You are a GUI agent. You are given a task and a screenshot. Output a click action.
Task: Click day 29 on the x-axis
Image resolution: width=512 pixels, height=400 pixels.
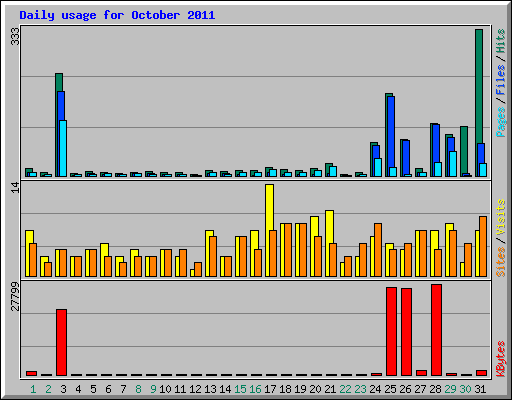[x=450, y=389]
